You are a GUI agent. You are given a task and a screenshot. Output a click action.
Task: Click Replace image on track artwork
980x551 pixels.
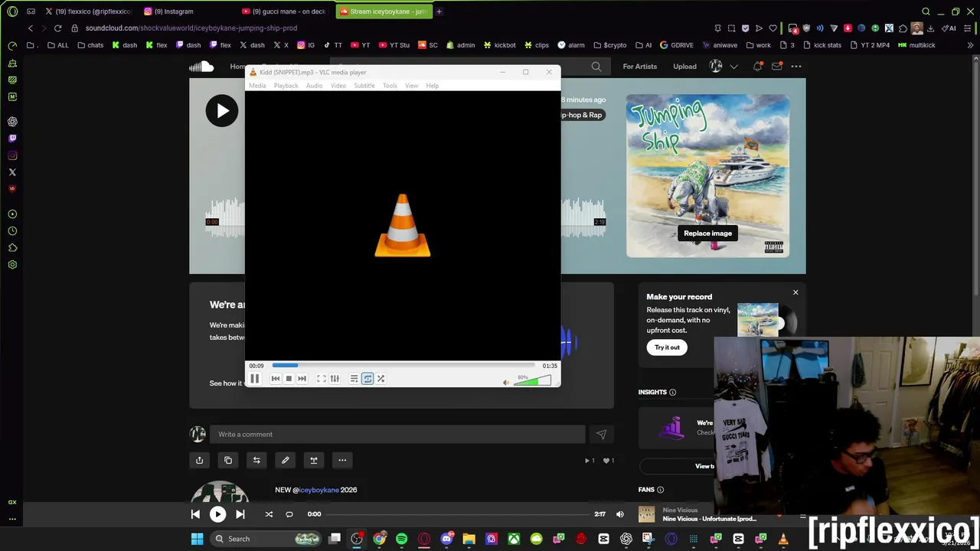[707, 233]
